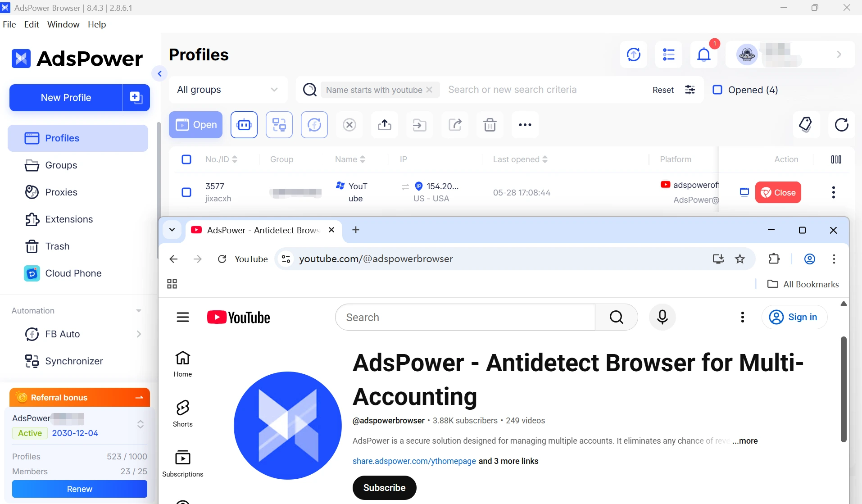Viewport: 862px width, 504px height.
Task: Open the Help menu
Action: (97, 24)
